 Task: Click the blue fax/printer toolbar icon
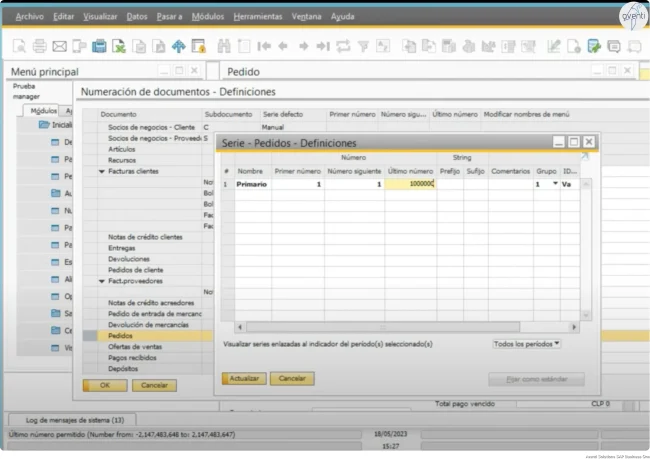click(x=99, y=46)
